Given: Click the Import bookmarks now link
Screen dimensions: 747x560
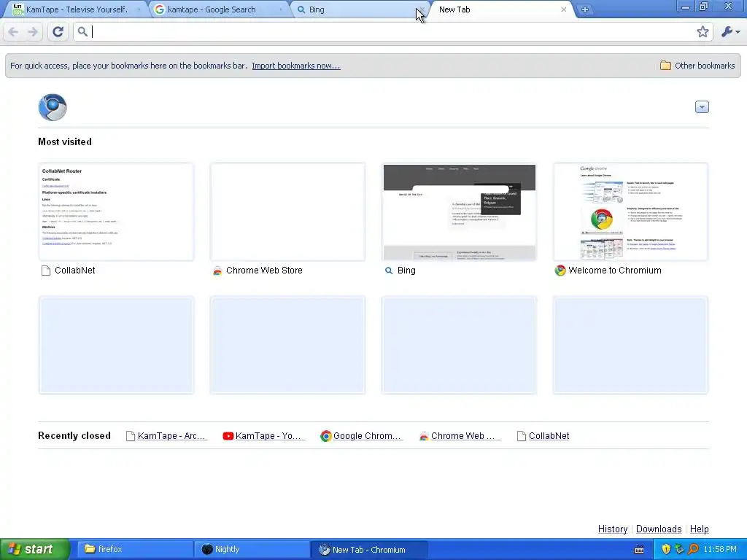Looking at the screenshot, I should [x=296, y=66].
